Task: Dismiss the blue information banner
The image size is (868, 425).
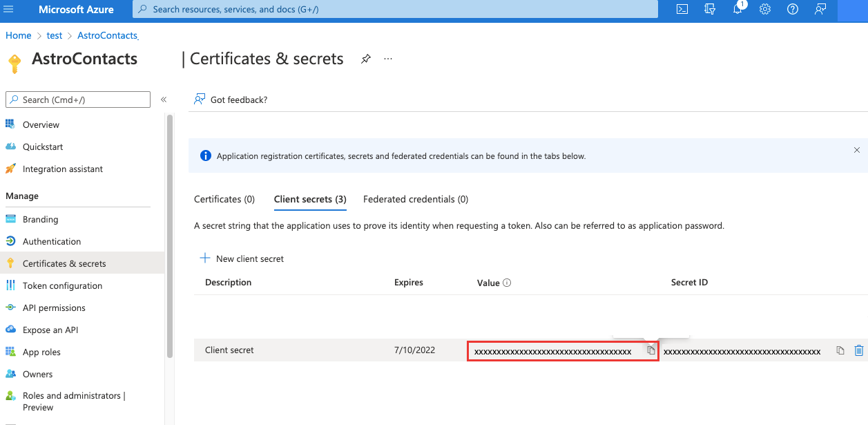Action: point(857,150)
